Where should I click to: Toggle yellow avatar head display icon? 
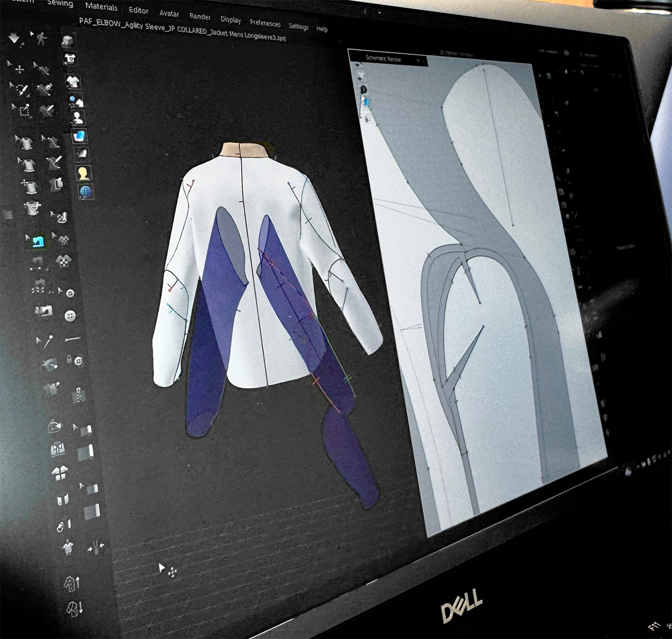click(83, 173)
